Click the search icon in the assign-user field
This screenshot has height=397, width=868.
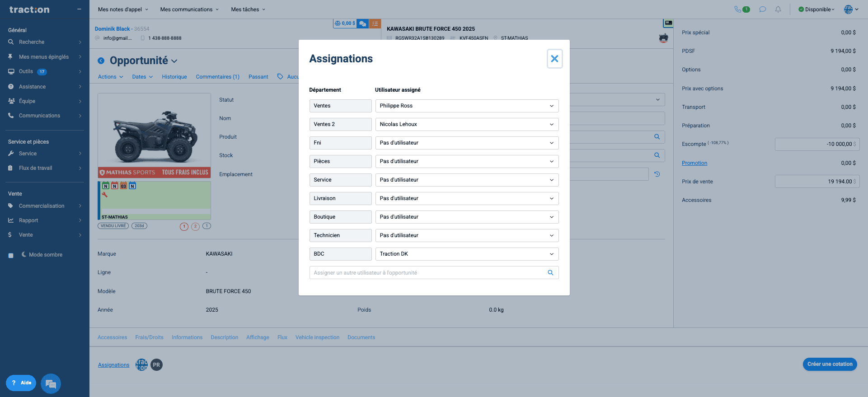point(550,273)
